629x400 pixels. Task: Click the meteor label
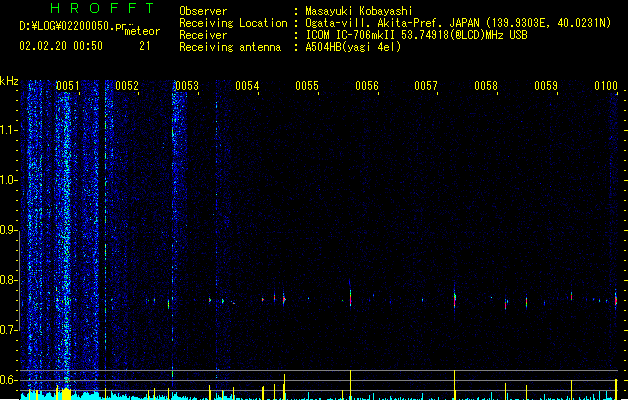pos(142,31)
